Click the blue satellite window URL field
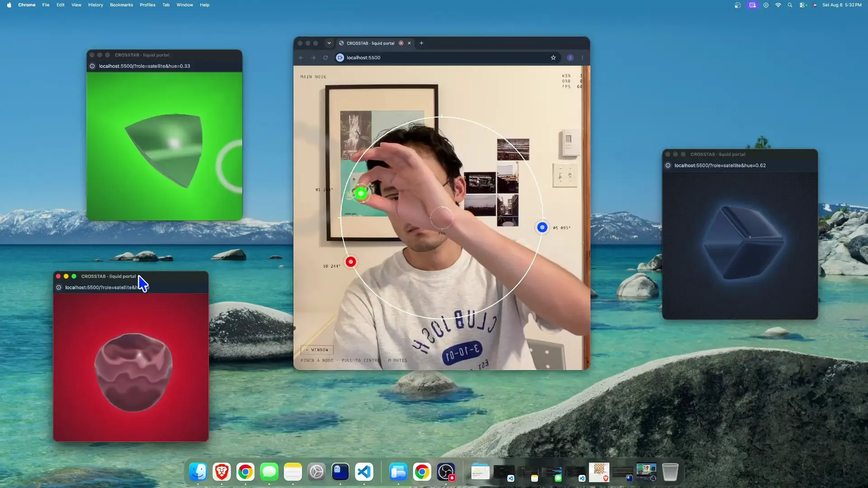Viewport: 868px width, 488px height. pos(720,165)
